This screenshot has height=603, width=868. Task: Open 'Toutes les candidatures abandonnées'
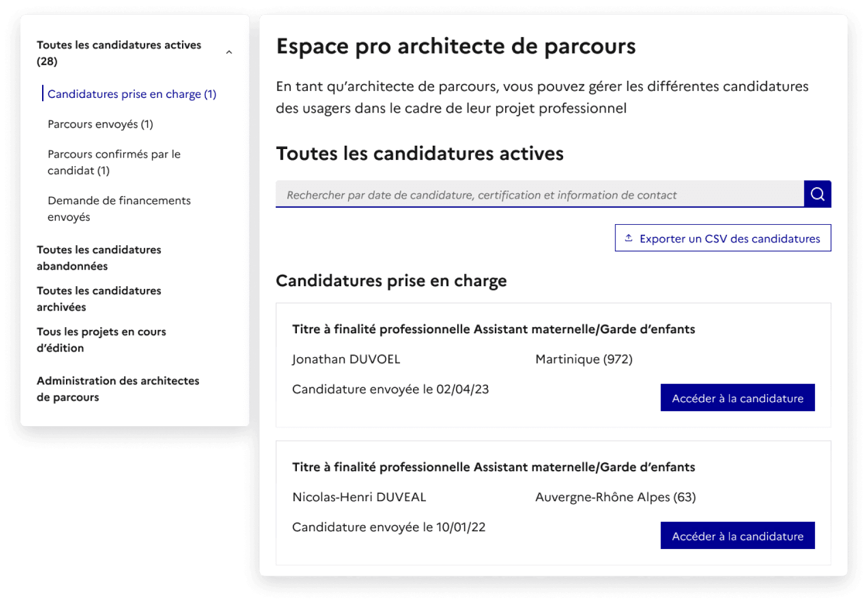click(99, 258)
